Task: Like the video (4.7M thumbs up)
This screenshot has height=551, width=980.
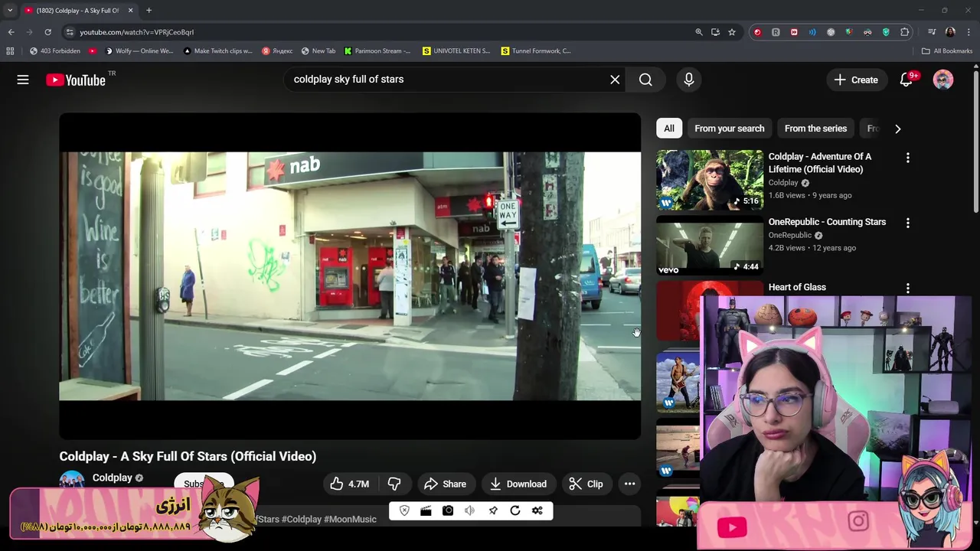Action: point(350,484)
